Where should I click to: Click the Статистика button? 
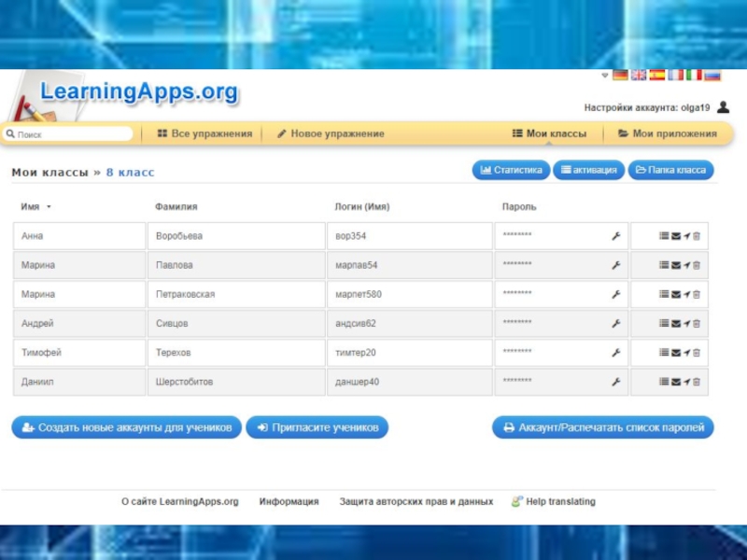point(511,170)
